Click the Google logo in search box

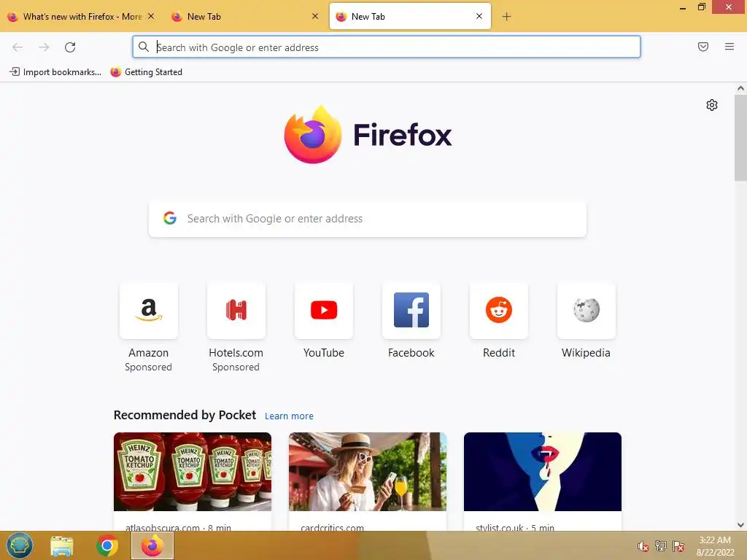coord(169,218)
